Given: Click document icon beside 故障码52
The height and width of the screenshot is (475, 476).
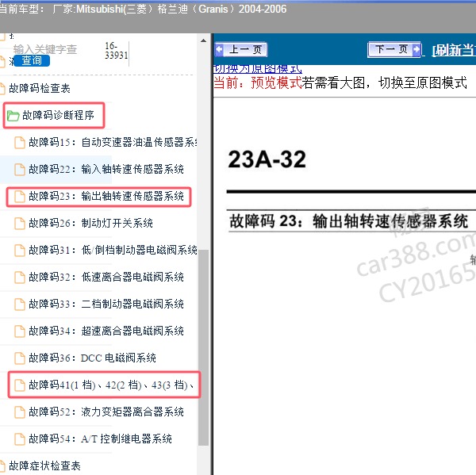Looking at the screenshot, I should point(20,412).
